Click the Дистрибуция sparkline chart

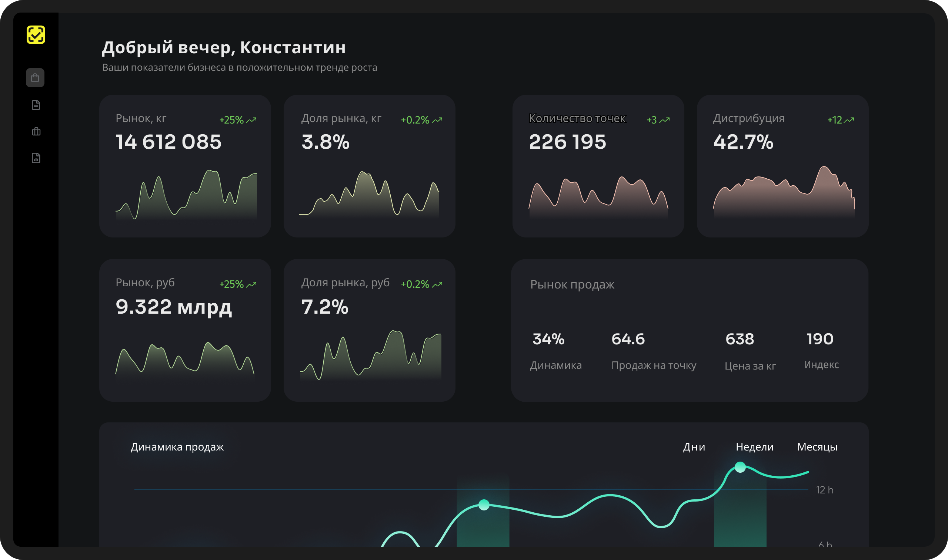784,192
